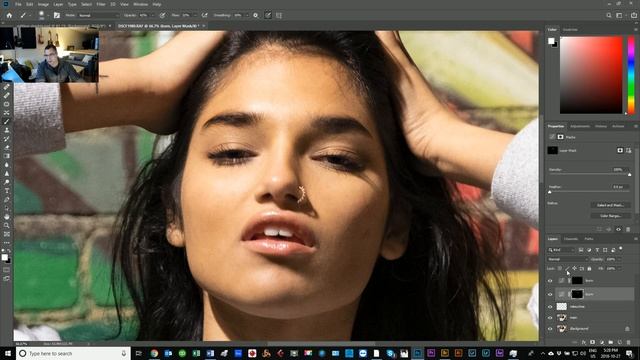Toggle mask visibility eye in Properties panel

(x=618, y=229)
